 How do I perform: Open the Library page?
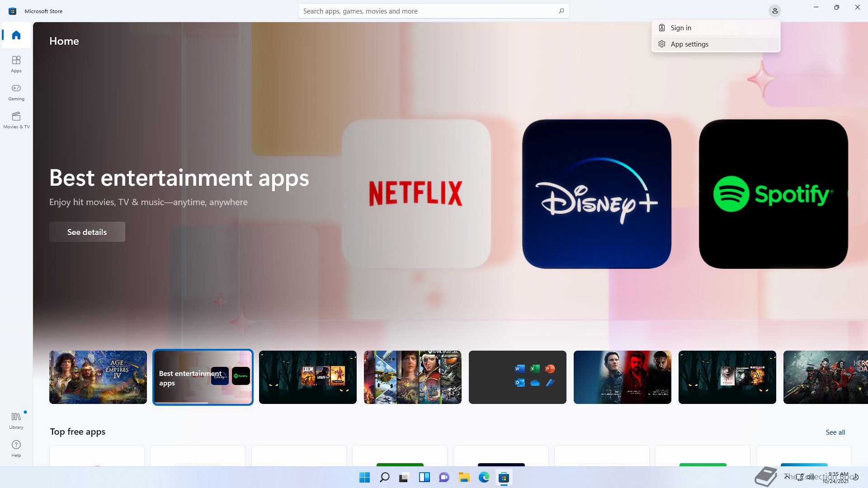point(16,420)
